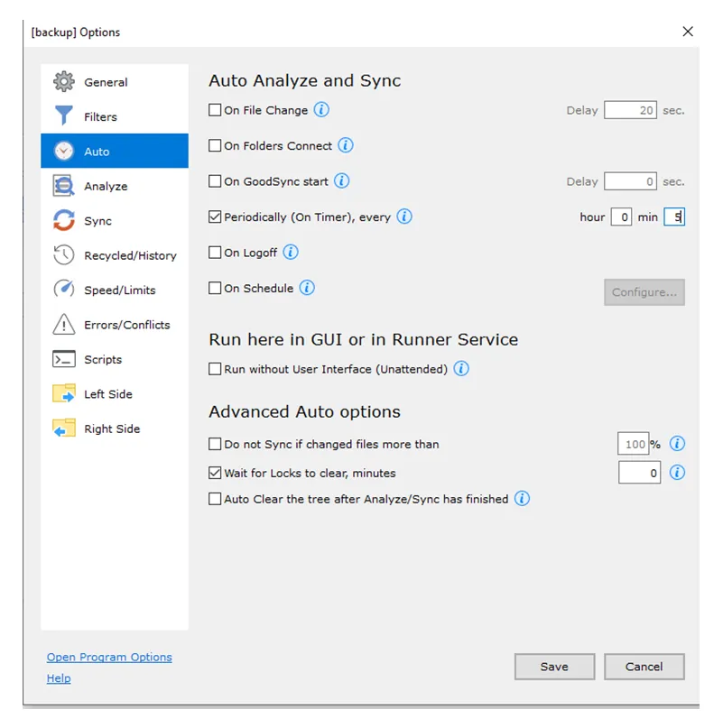
Task: Click the GoodSync start delay field
Action: tap(630, 181)
